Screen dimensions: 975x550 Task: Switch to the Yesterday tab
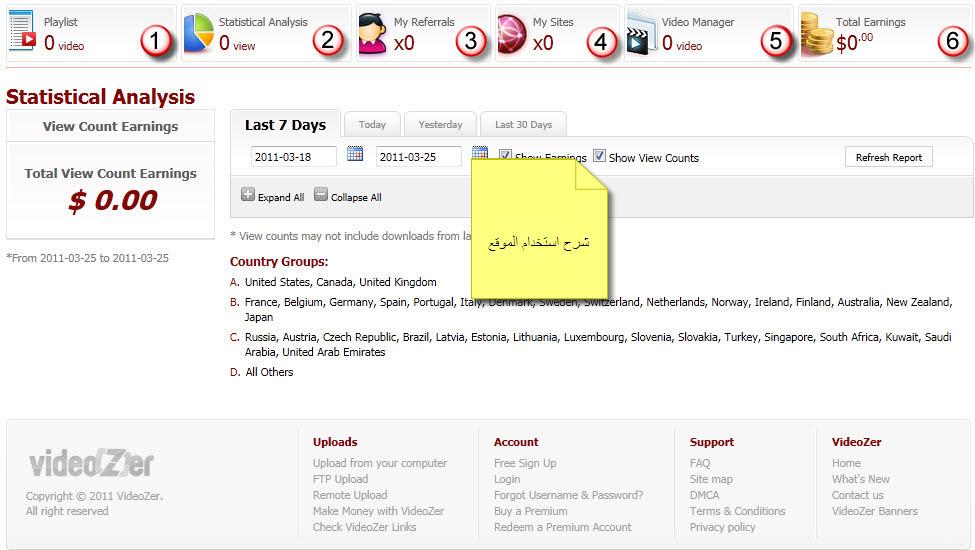[x=440, y=124]
